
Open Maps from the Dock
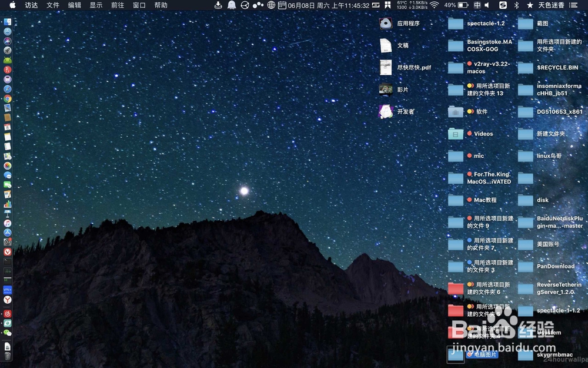click(x=8, y=156)
